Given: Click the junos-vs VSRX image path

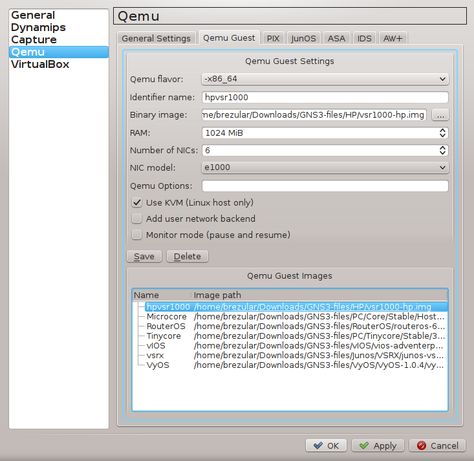Looking at the screenshot, I should point(319,355).
